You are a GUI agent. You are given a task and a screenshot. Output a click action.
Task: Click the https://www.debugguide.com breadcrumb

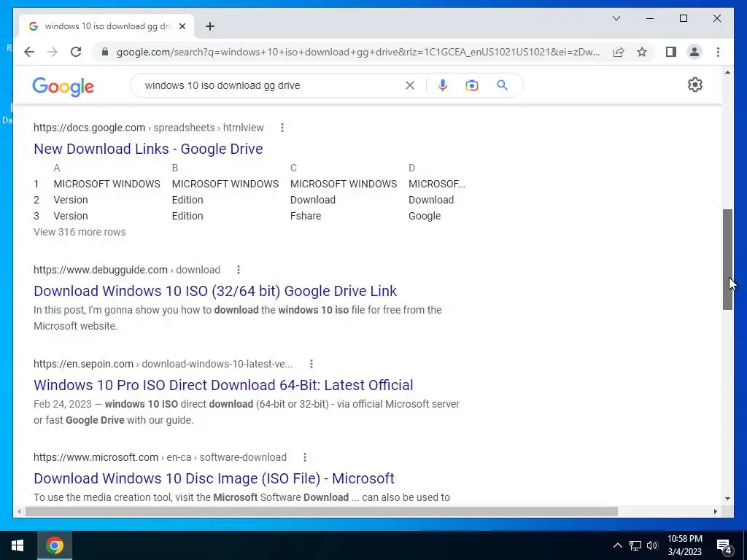click(x=101, y=270)
